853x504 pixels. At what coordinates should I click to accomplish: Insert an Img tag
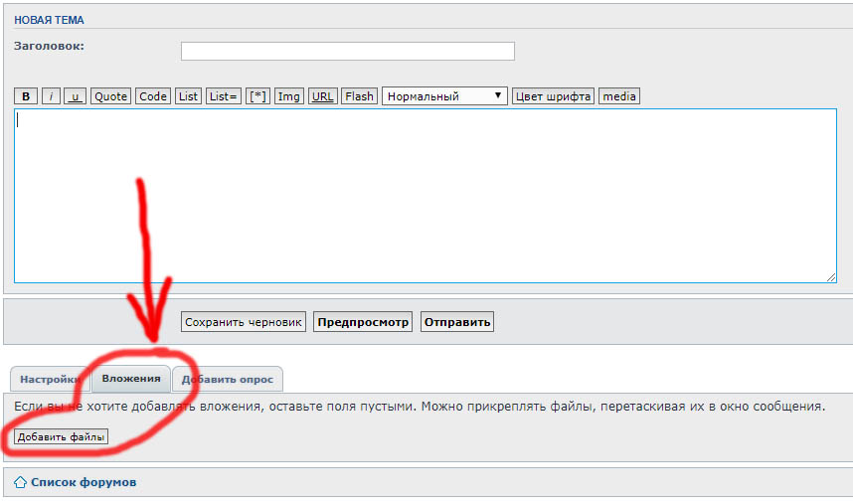(289, 96)
